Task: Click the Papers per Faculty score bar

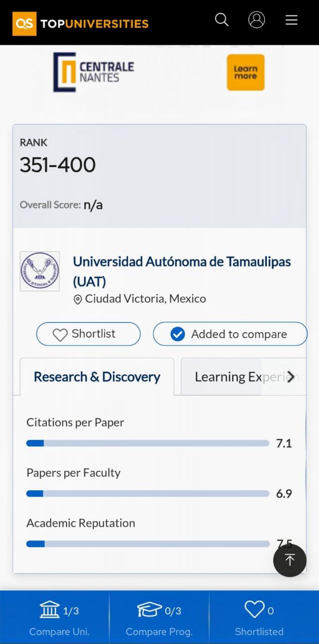Action: (x=148, y=494)
